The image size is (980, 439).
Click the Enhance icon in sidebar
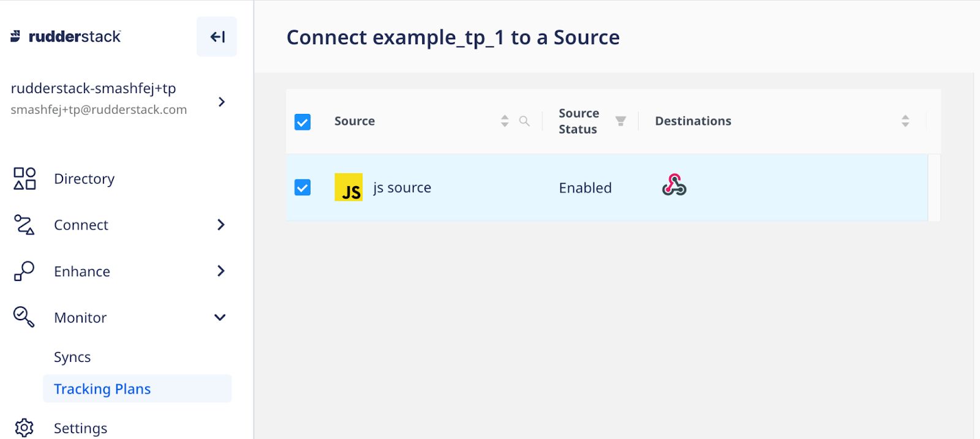pyautogui.click(x=24, y=271)
